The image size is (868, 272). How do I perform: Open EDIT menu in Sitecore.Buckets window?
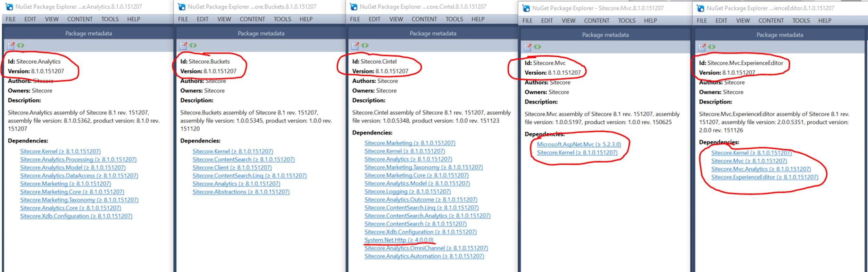(202, 19)
